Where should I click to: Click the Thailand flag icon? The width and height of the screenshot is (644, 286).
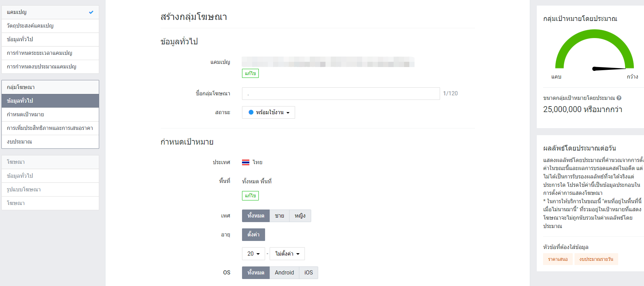(246, 162)
